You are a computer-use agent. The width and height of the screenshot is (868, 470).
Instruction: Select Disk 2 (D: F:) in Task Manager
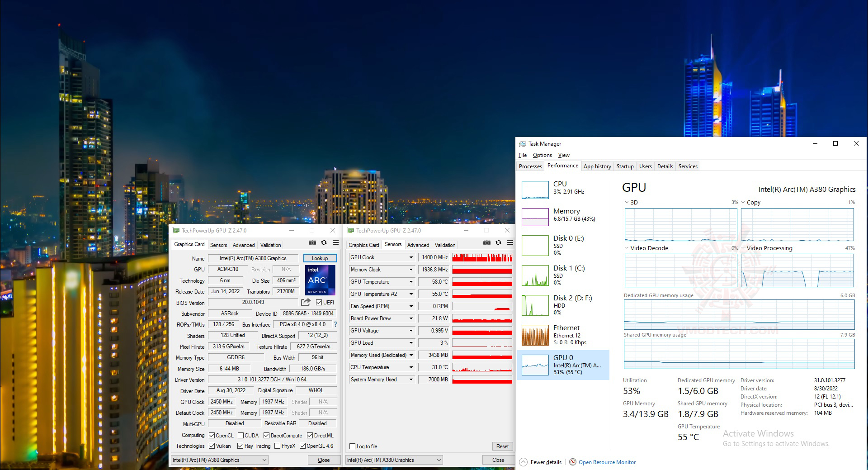[x=563, y=304]
